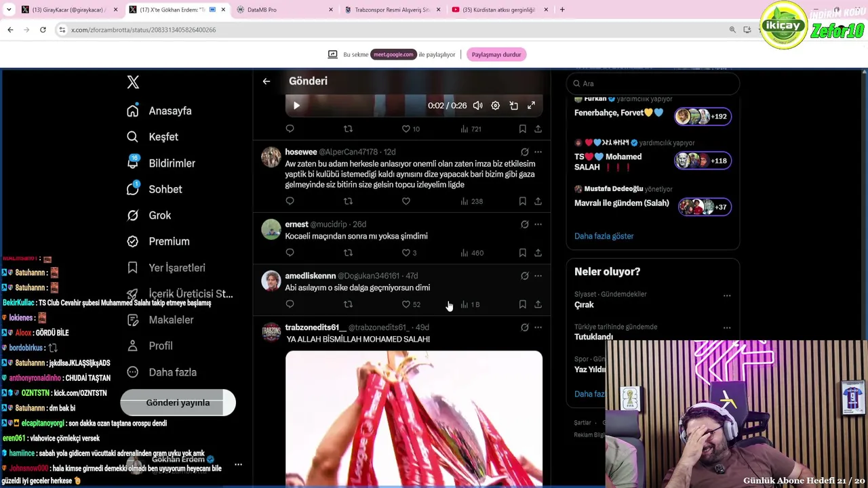Expand Daha fazla in the sidebar
Screen dimensions: 868x488
[162, 372]
